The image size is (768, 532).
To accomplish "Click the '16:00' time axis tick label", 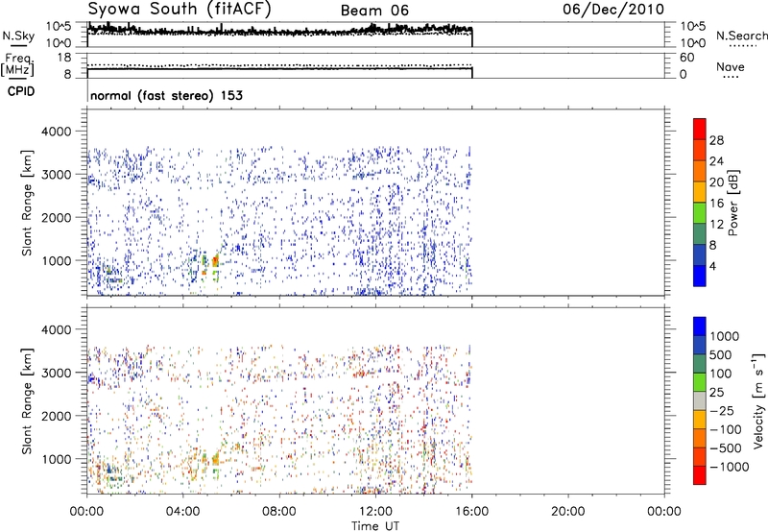I will (471, 512).
